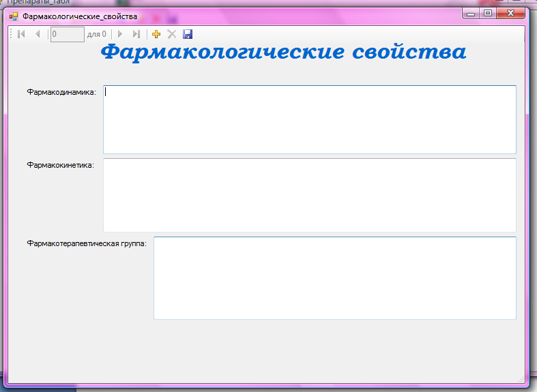Image resolution: width=537 pixels, height=392 pixels.
Task: Minimize the Фармакологические_свойства window
Action: coord(471,14)
